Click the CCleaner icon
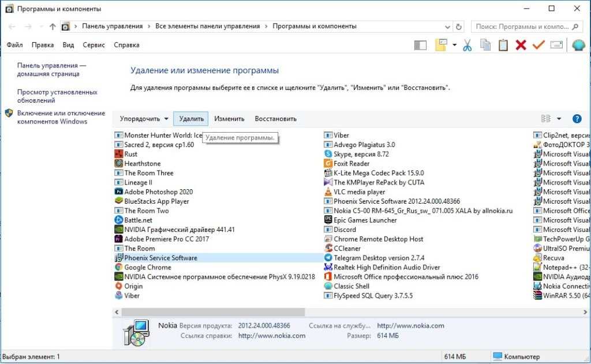The height and width of the screenshot is (364, 591). point(328,248)
